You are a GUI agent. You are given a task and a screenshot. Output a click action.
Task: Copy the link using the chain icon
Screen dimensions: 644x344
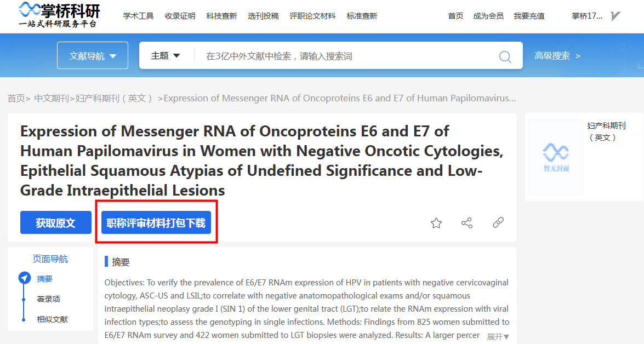point(498,222)
